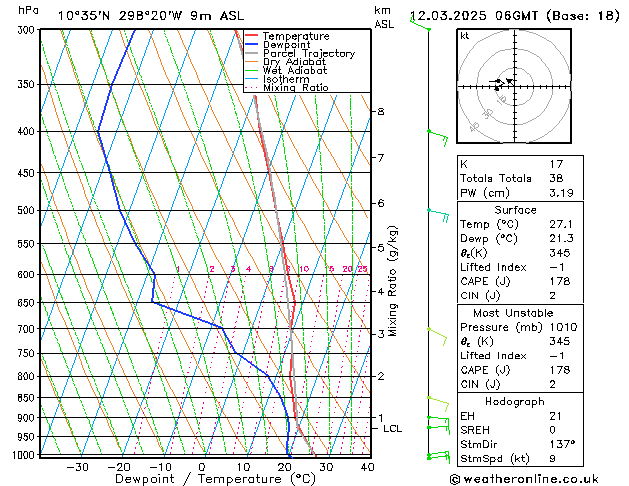629x486 pixels.
Task: Click the 'Isotherm' legend entry
Action: coord(286,79)
